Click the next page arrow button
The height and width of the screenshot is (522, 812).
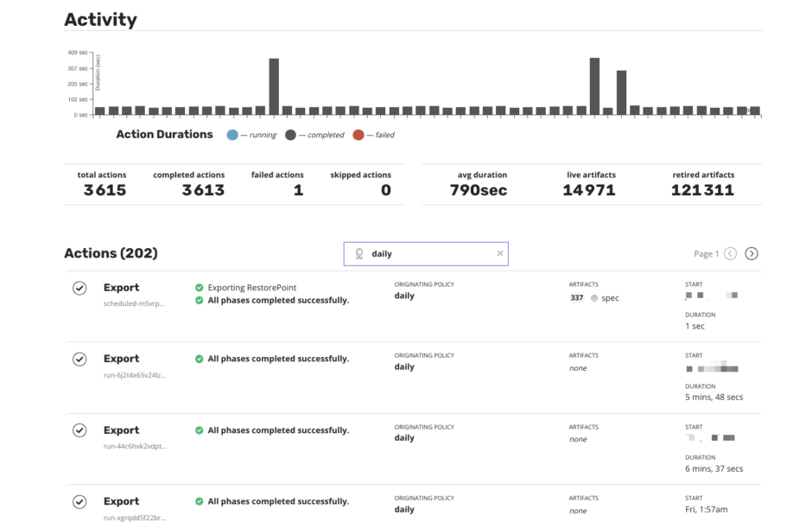tap(752, 253)
